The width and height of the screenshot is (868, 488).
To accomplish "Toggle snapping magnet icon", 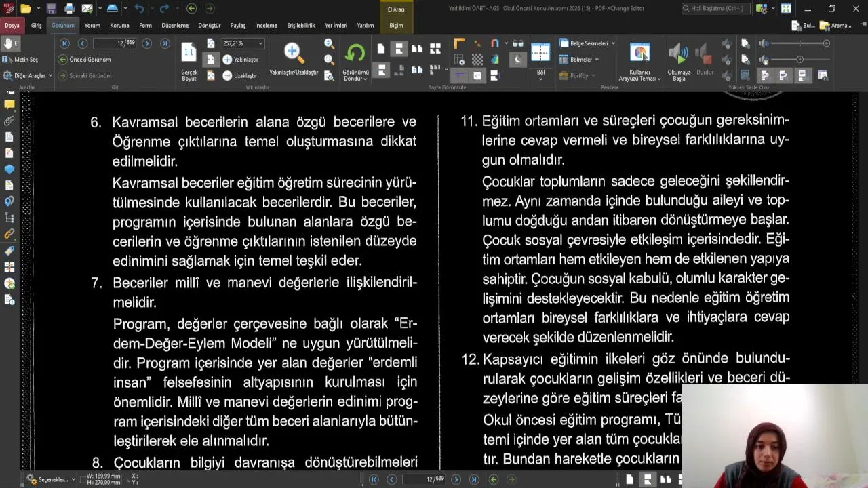I will (x=495, y=44).
